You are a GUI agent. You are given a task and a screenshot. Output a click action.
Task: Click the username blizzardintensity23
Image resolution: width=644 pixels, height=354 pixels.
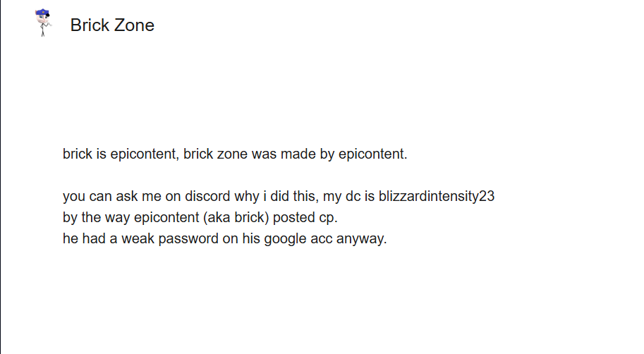pos(437,196)
